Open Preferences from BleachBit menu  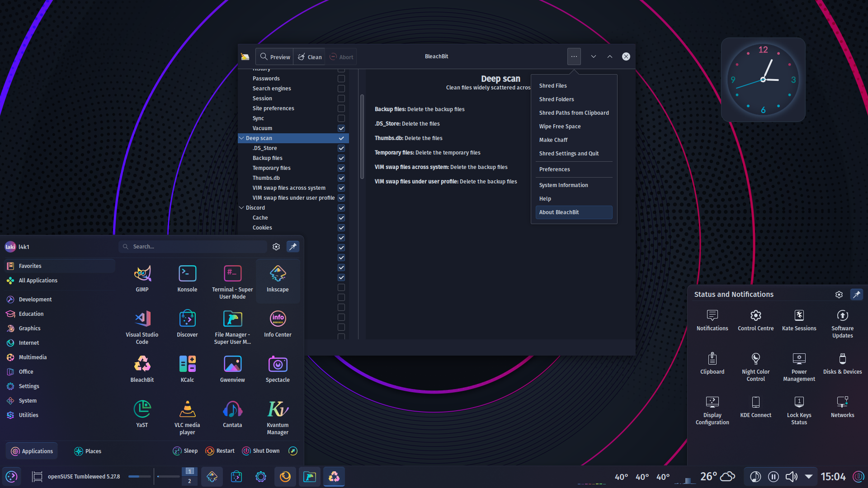point(574,169)
